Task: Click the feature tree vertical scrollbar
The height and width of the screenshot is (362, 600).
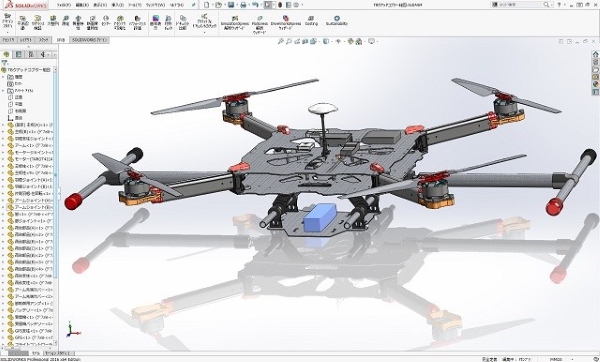Action: click(x=55, y=207)
